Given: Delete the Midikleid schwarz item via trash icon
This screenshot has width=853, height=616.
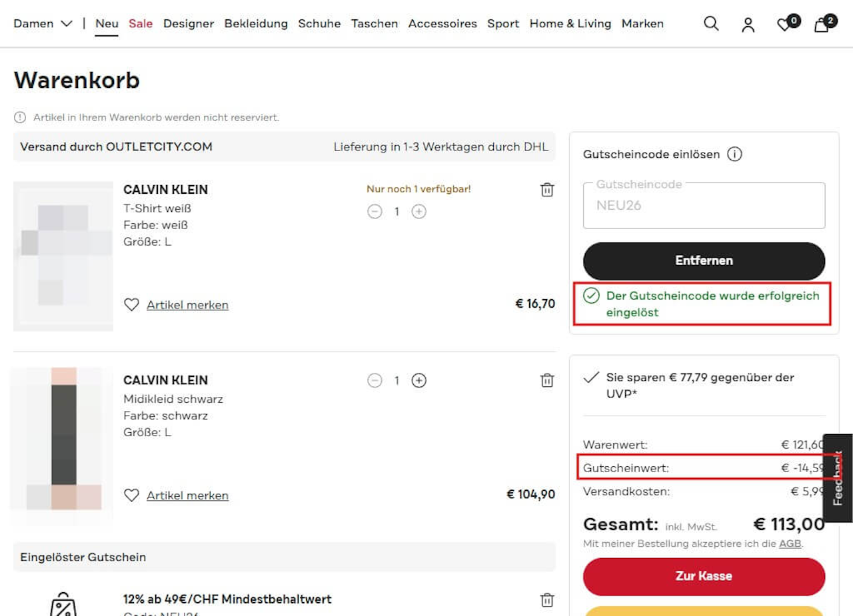Looking at the screenshot, I should 547,380.
